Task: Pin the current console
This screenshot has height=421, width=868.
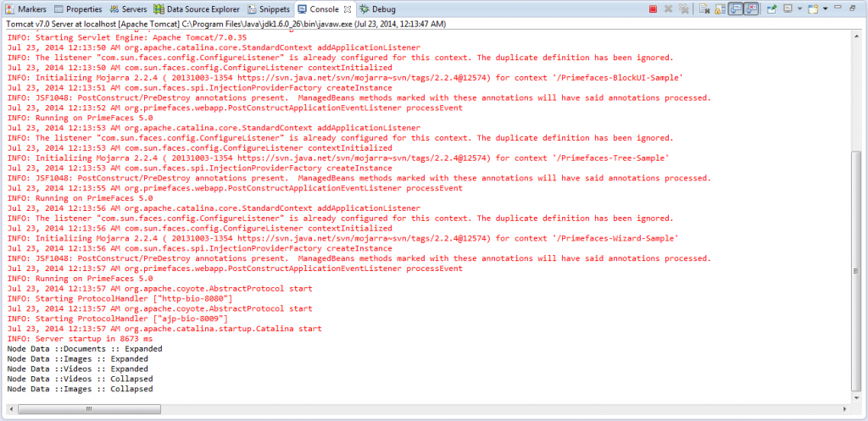Action: point(772,9)
